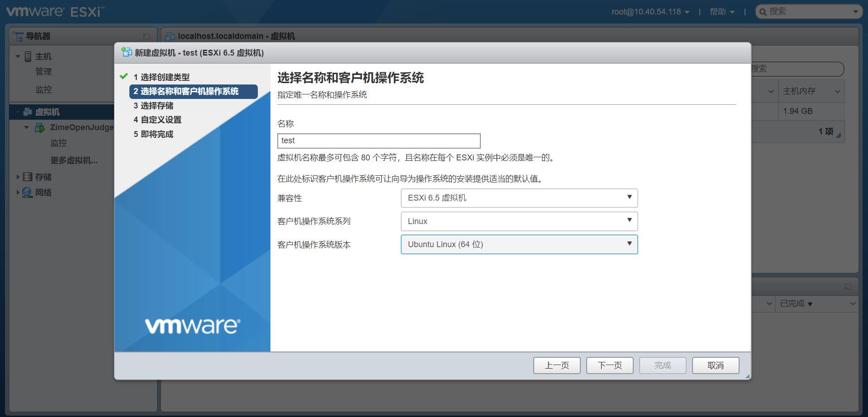Select wizard step 4 自定义设置
This screenshot has width=868, height=417.
coord(157,120)
